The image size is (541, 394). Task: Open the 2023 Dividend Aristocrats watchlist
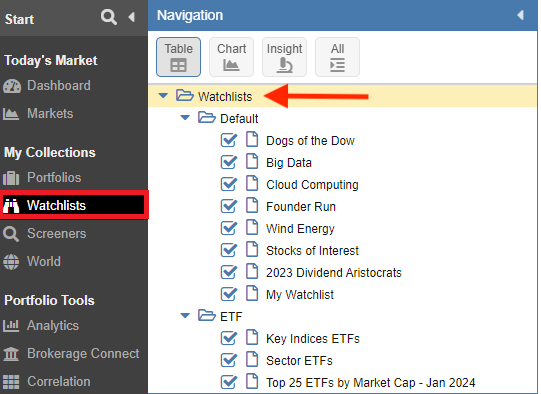click(334, 273)
